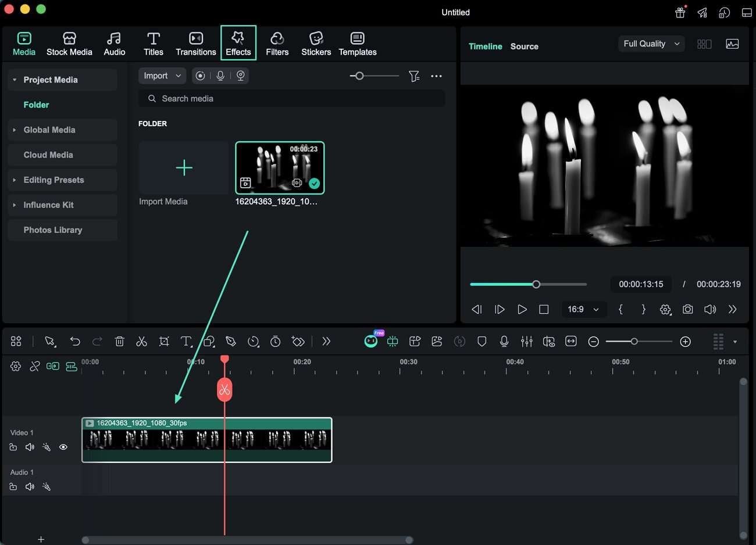This screenshot has height=545, width=756.
Task: Select Cloud Media in sidebar
Action: point(63,155)
